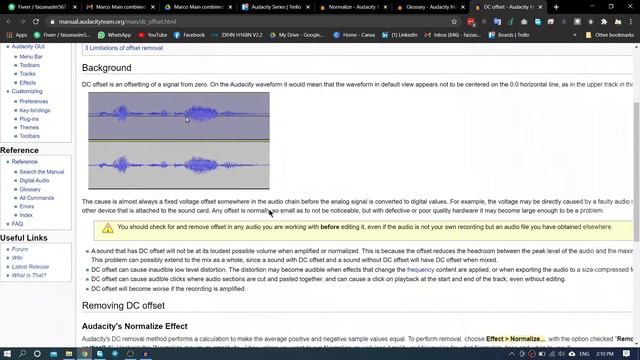This screenshot has width=640, height=360.
Task: Bookmark this page with the star icon
Action: click(454, 22)
